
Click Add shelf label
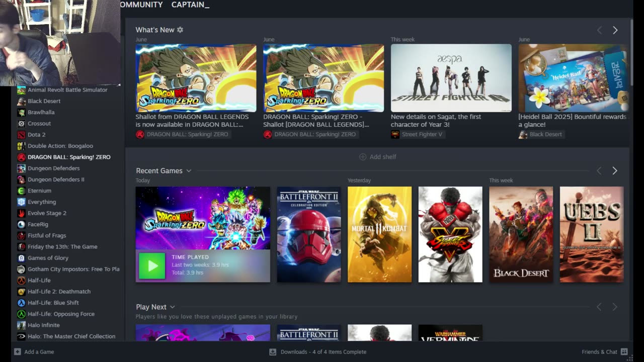(x=383, y=157)
